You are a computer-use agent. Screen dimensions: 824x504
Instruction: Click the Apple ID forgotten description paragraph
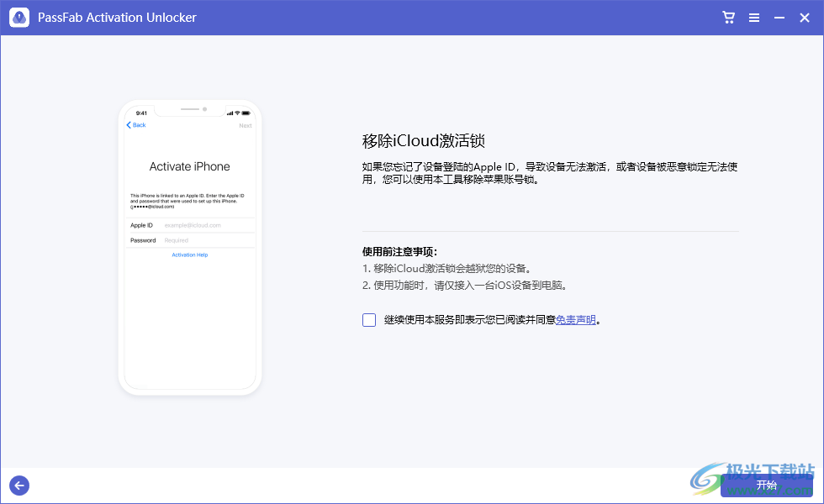pos(550,173)
